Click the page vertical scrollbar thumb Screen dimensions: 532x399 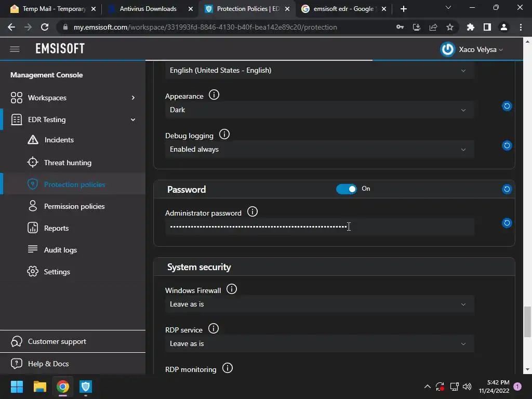(527, 322)
